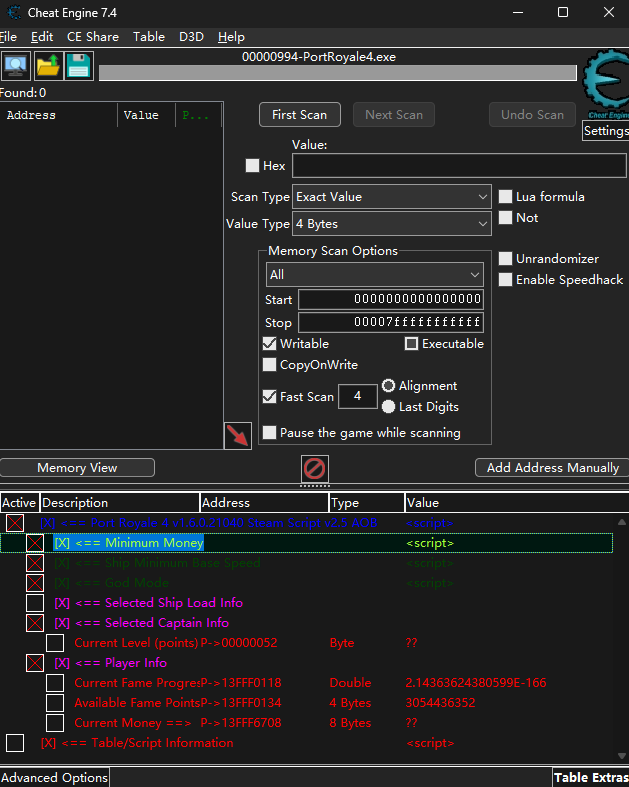
Task: Click the address list Type column header
Action: coord(366,502)
